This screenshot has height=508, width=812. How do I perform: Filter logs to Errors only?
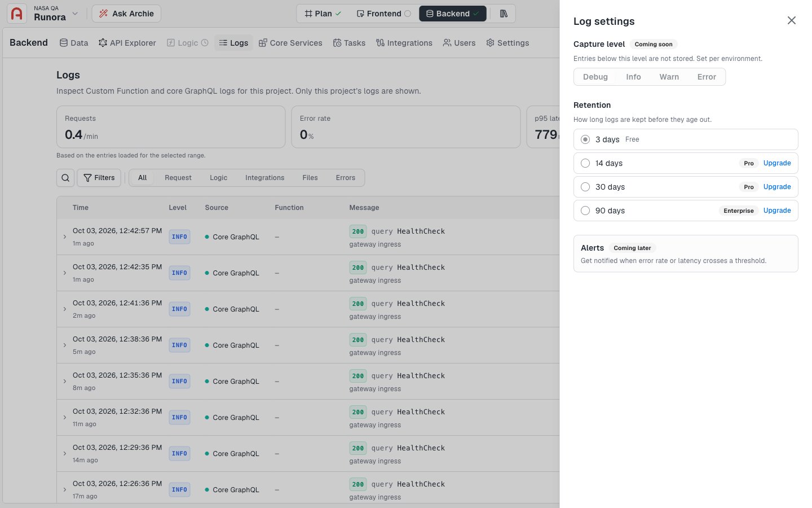click(346, 178)
